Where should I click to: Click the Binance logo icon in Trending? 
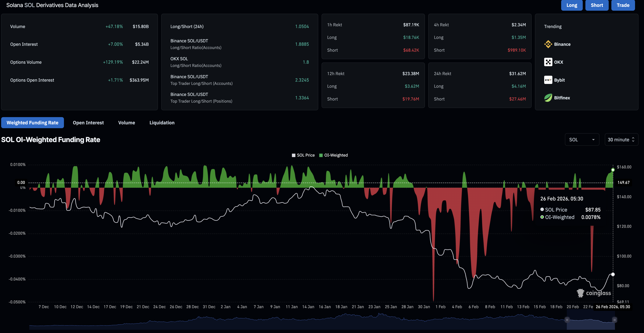pyautogui.click(x=548, y=44)
